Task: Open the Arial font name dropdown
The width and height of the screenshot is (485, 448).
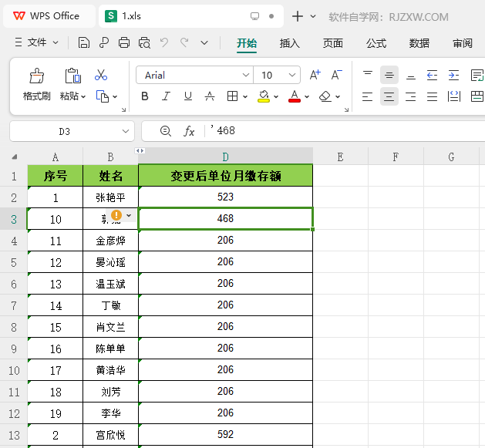Action: 246,75
